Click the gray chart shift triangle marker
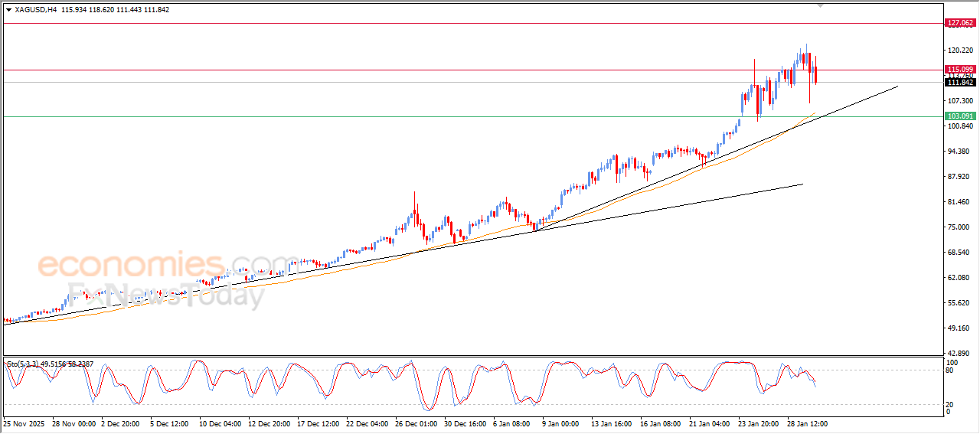 tap(819, 5)
